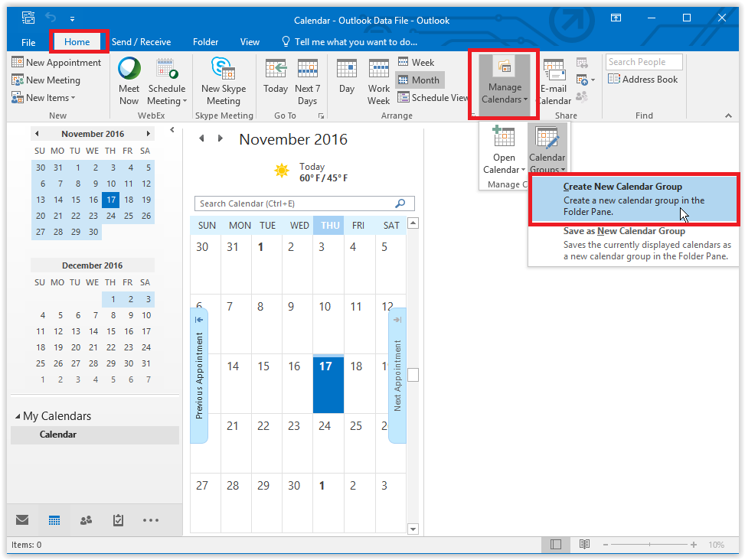The width and height of the screenshot is (745, 560).
Task: Click the Reading view button in the status bar
Action: pos(584,545)
